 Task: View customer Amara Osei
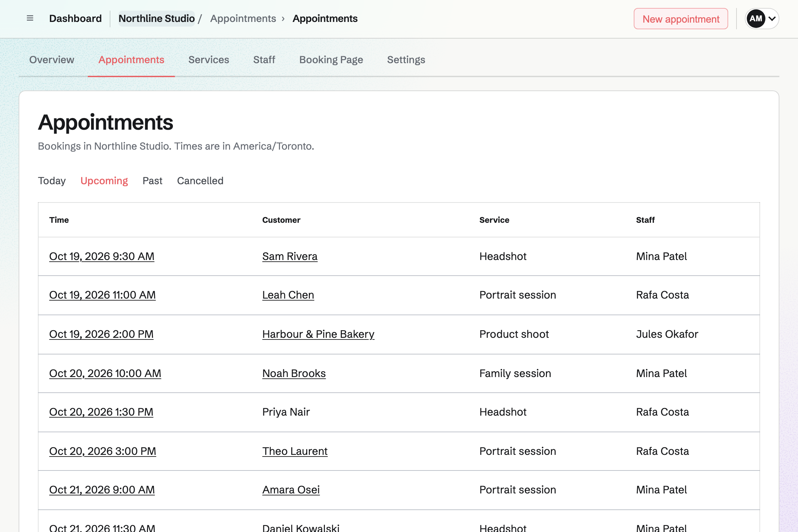(291, 490)
